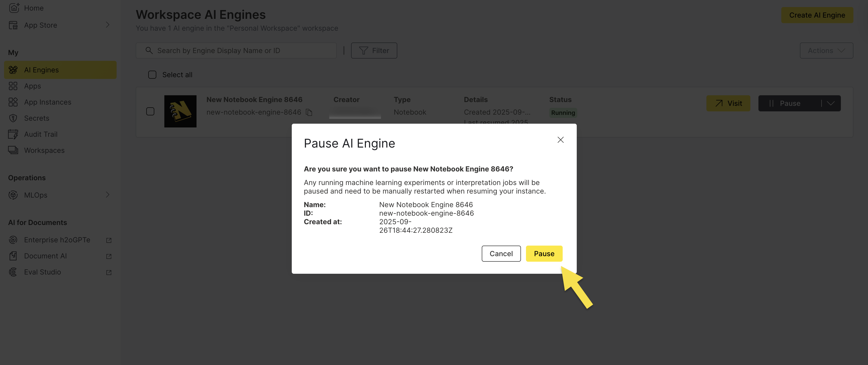Image resolution: width=868 pixels, height=365 pixels.
Task: Check the Select all checkbox
Action: 152,74
